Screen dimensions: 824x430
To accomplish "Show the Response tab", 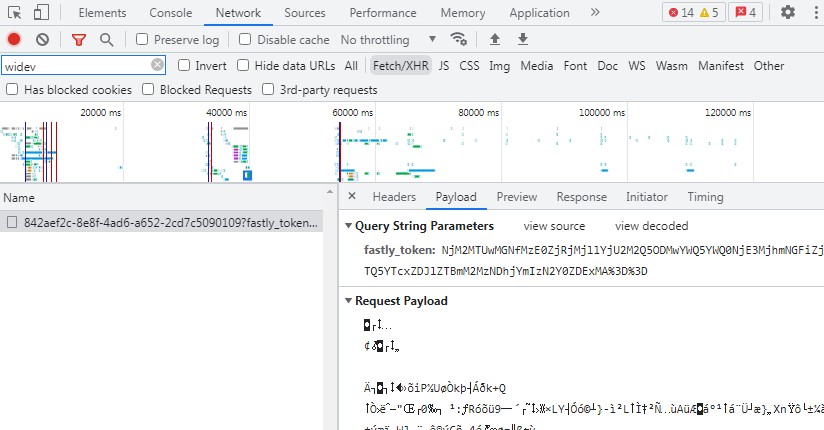I will tap(582, 197).
